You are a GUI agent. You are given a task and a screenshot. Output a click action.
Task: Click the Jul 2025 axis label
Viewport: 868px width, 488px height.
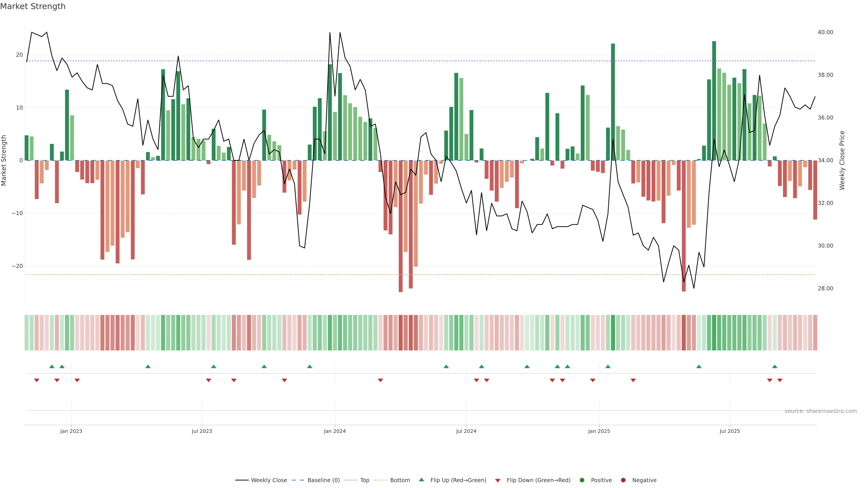729,431
